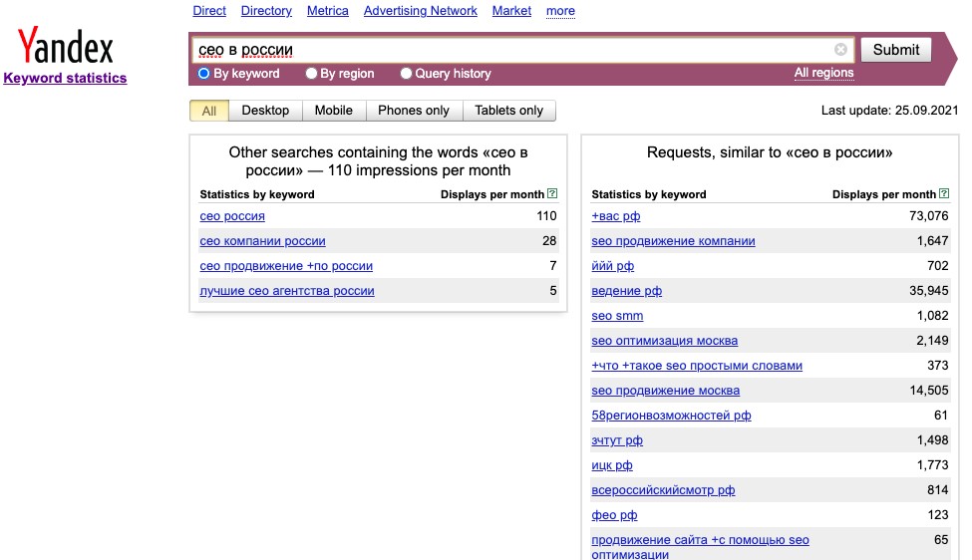Select the By keyword radio button

pyautogui.click(x=204, y=73)
